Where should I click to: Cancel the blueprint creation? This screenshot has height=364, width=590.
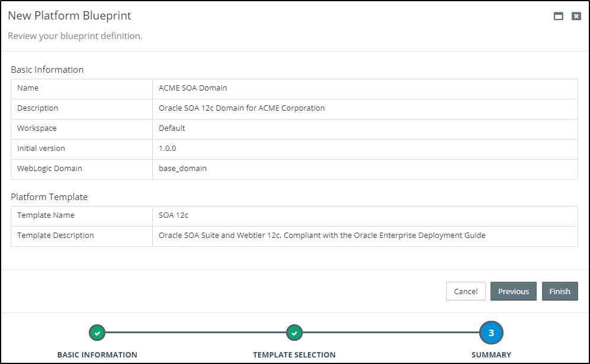[x=466, y=291]
